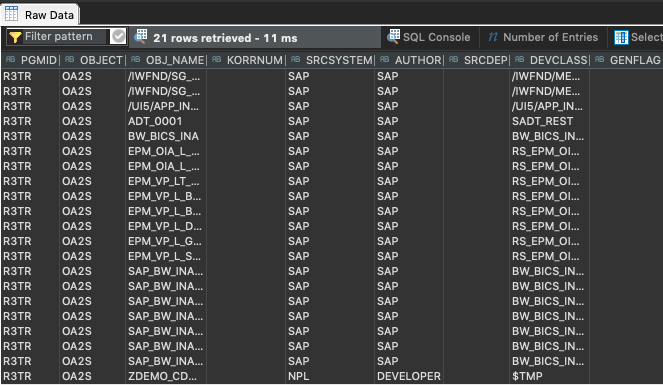
Task: Focus the Filter pattern input field
Action: 65,37
